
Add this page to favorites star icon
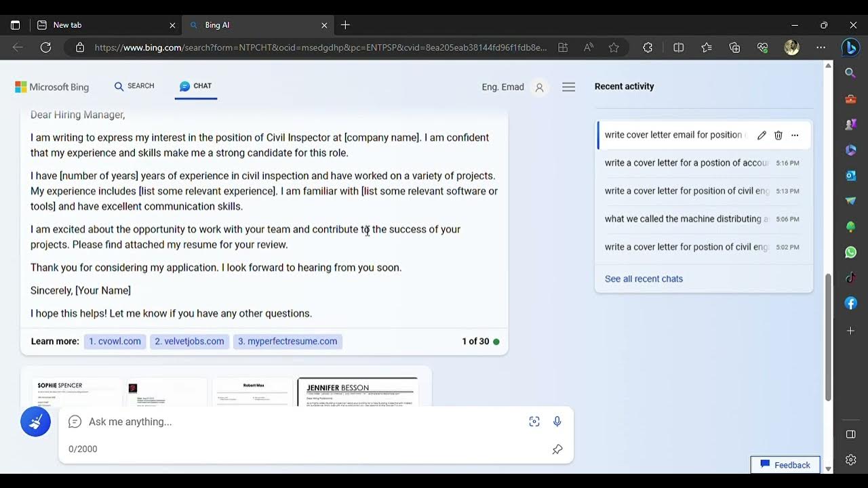(x=614, y=47)
